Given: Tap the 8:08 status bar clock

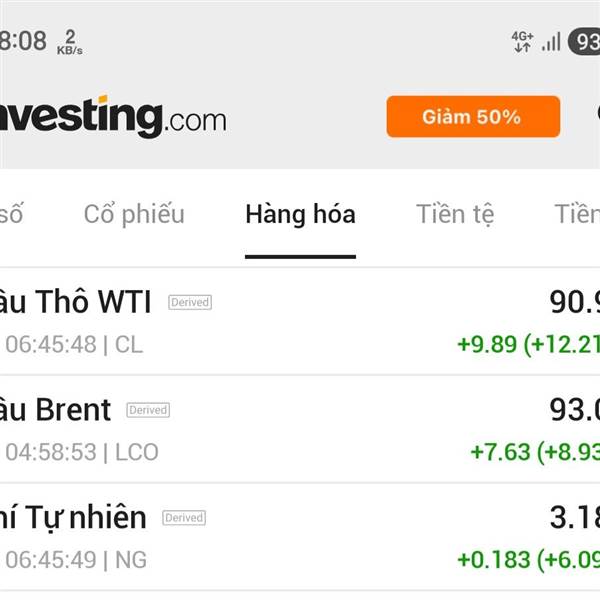Looking at the screenshot, I should point(23,41).
